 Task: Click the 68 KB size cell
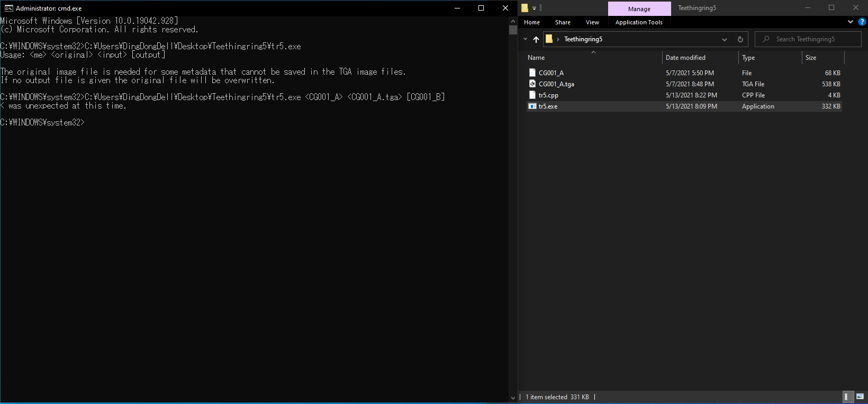coord(833,73)
